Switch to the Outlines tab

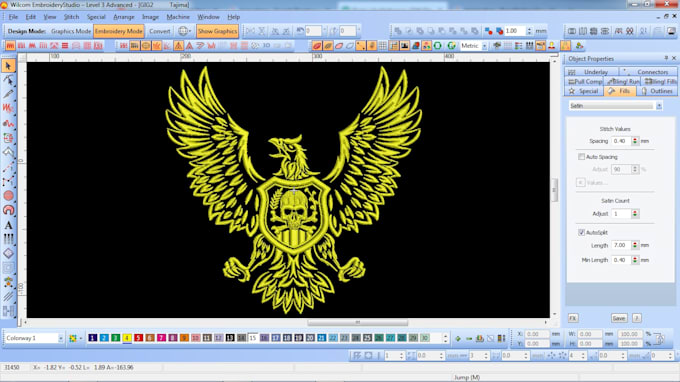coord(657,91)
